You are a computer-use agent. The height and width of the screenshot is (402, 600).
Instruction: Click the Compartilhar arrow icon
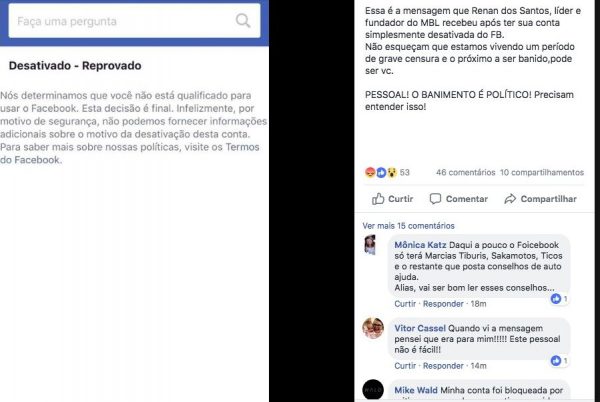(x=510, y=199)
